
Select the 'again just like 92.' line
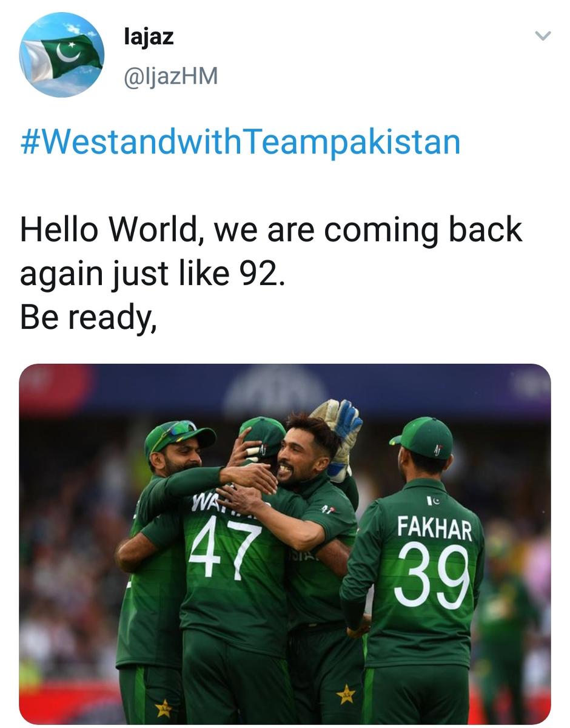[152, 274]
